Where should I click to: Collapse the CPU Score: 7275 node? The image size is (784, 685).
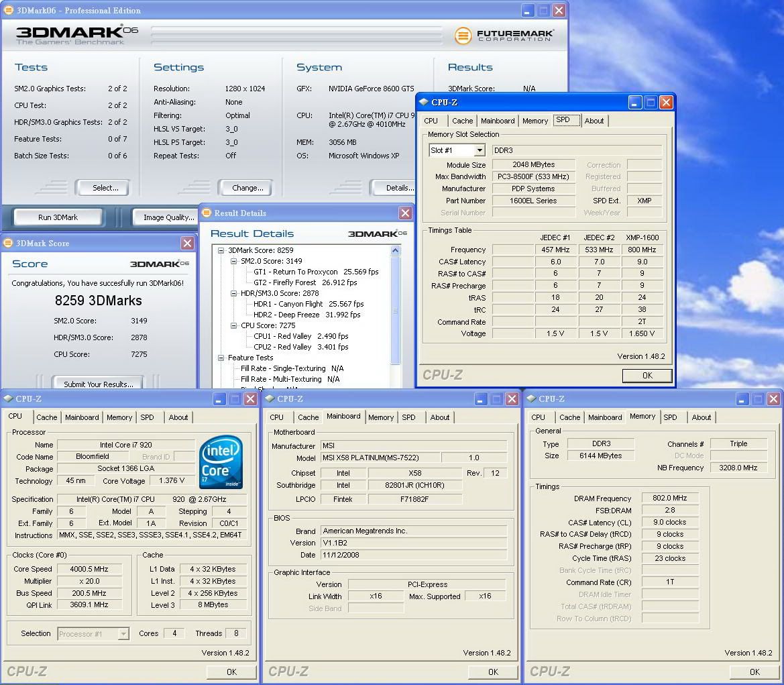(x=233, y=325)
